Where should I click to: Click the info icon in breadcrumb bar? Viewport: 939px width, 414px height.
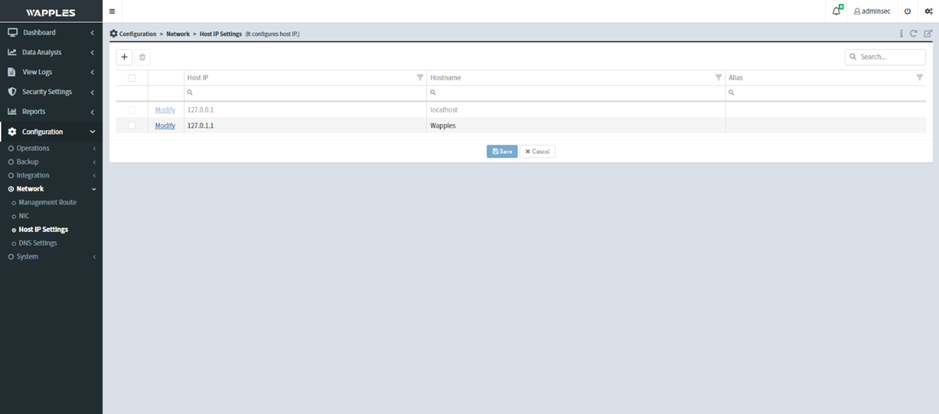point(900,34)
